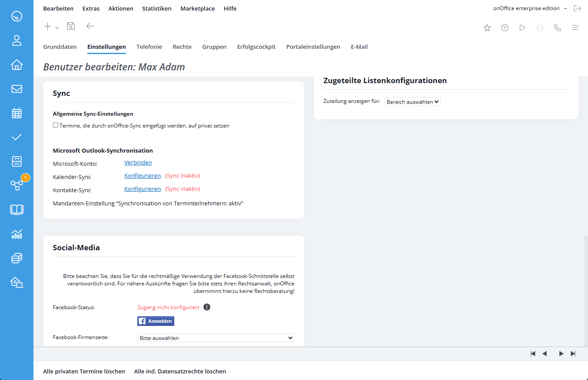Jump to last record navigation arrow
Screen dimensions: 588x380
pyautogui.click(x=573, y=354)
